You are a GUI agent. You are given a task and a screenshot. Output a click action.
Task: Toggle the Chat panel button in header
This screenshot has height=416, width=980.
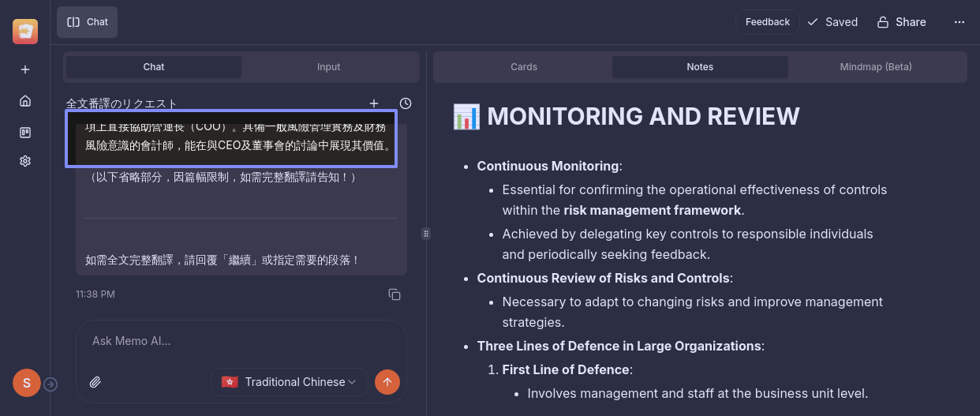(x=88, y=22)
